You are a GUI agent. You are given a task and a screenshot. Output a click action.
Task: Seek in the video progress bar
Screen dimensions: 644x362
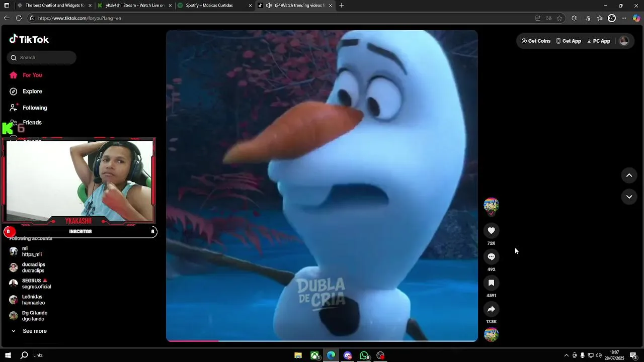coord(322,341)
